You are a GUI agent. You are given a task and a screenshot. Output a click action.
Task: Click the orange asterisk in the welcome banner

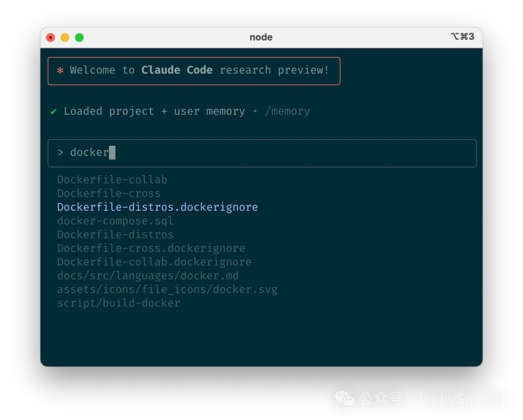pos(61,71)
